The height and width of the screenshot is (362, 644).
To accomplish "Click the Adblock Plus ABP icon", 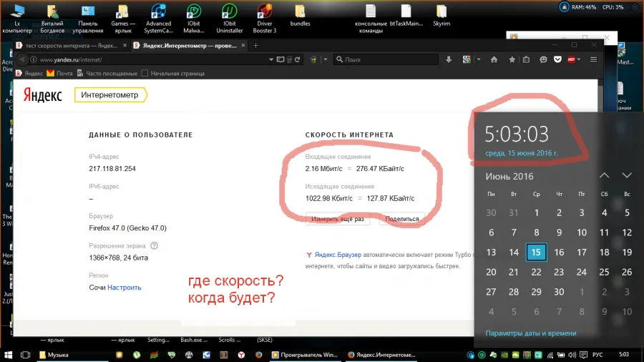I will tap(571, 59).
